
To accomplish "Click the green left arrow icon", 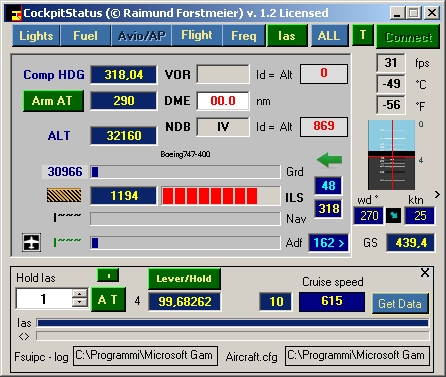I will (x=329, y=160).
